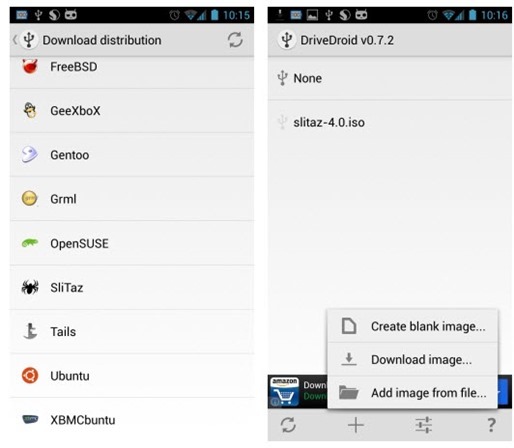
Task: Select the SliTaz distribution
Action: pyautogui.click(x=132, y=287)
